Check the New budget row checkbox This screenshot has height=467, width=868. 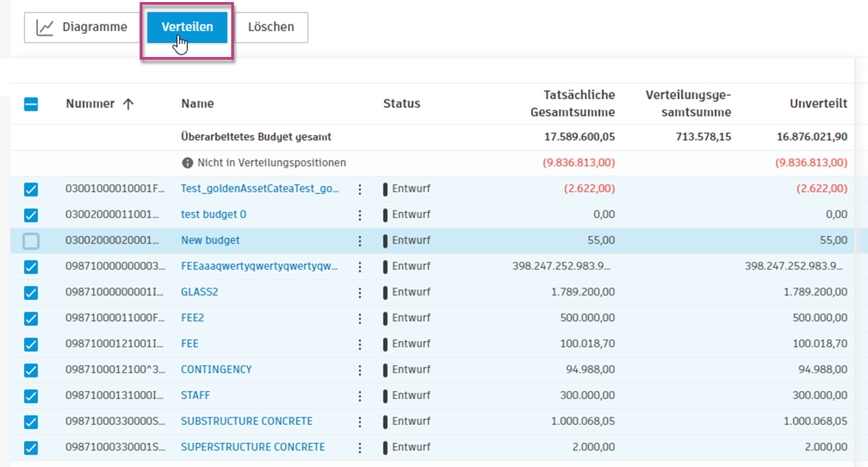31,241
